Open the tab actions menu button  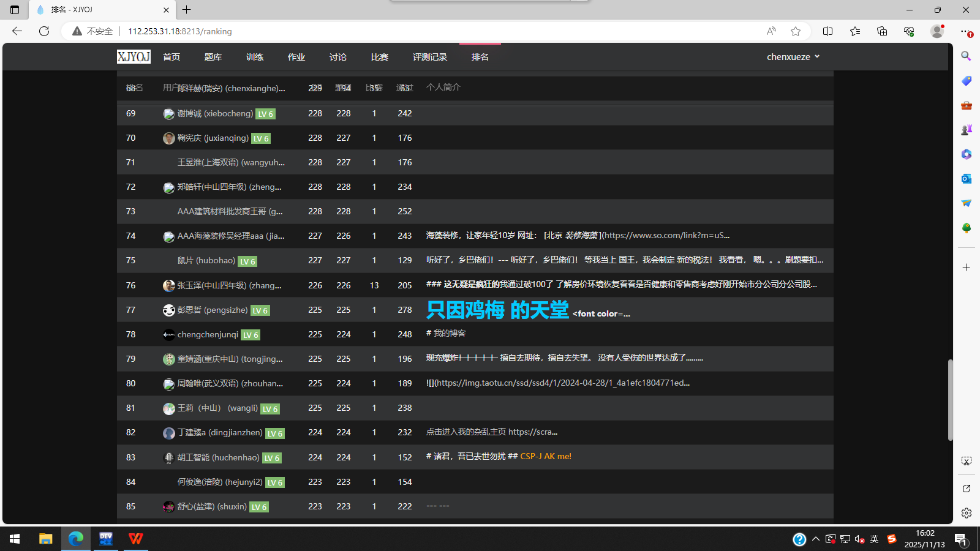(15, 10)
